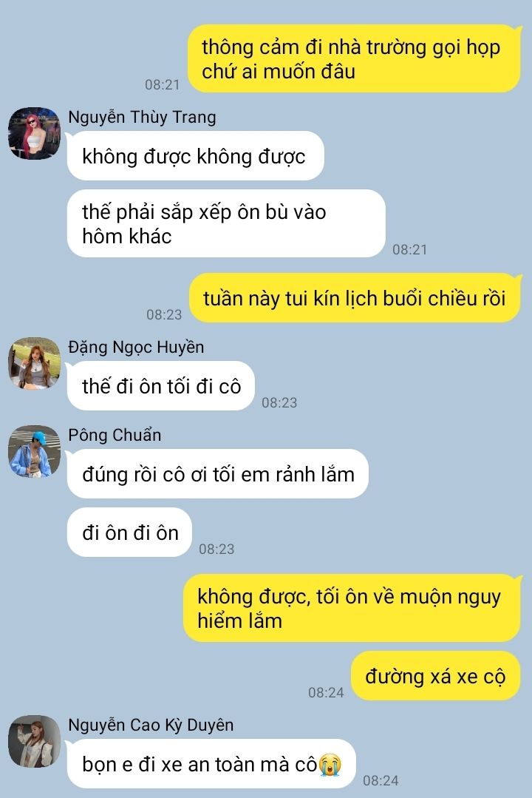This screenshot has height=798, width=532.
Task: Tap the name label Đặng Ngọc Huyền
Action: [x=136, y=347]
